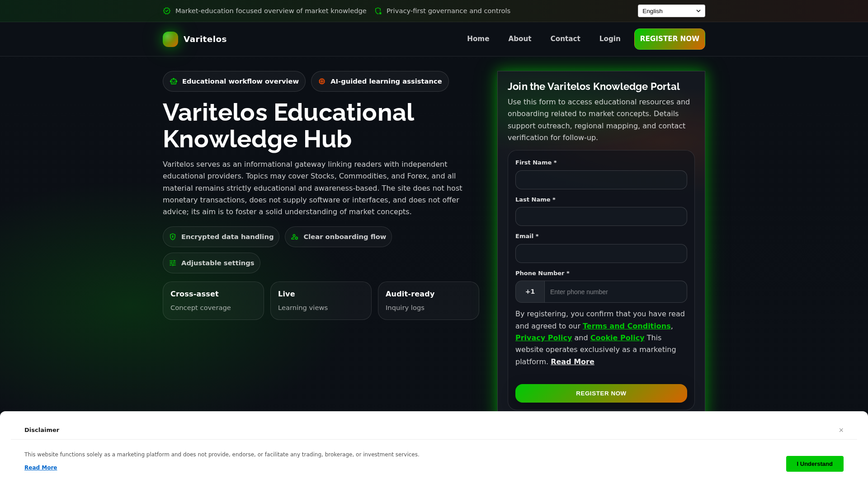
Task: Select the Live Learning views card
Action: [321, 301]
